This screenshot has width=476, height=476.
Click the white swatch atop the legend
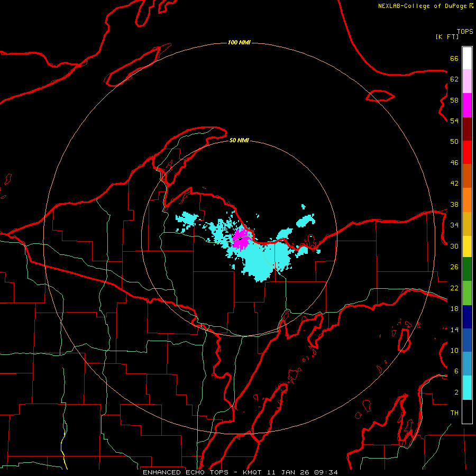467,58
